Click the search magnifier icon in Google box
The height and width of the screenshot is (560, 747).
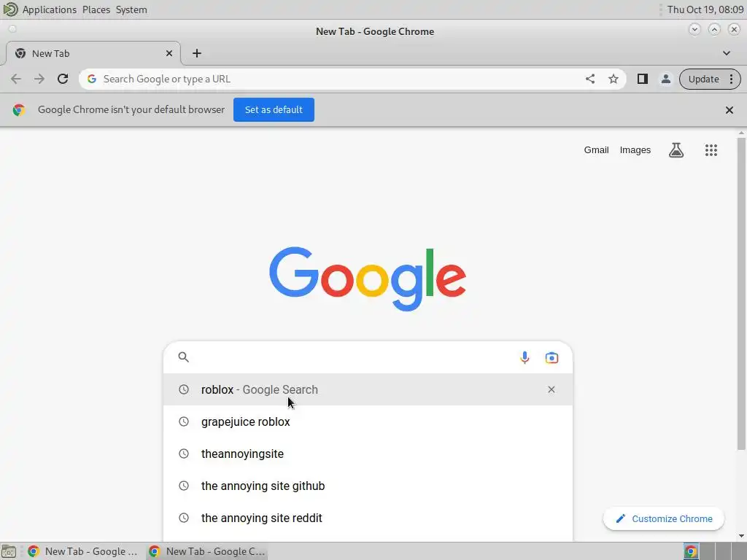(x=183, y=357)
